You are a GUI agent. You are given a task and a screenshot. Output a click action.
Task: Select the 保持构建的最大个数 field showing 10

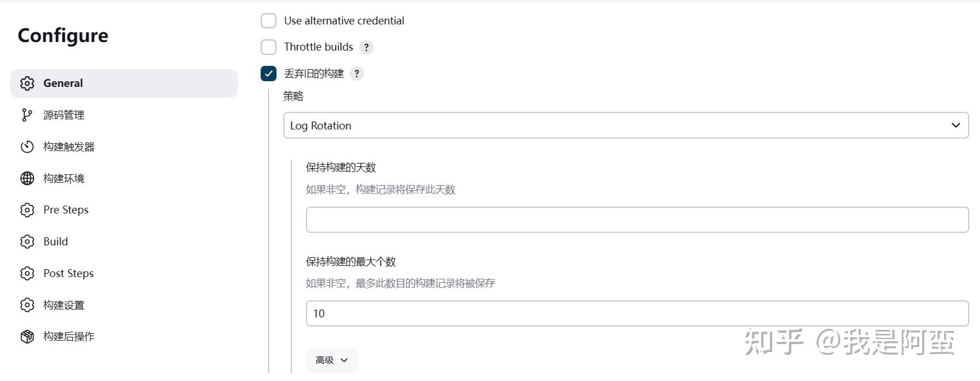(637, 313)
